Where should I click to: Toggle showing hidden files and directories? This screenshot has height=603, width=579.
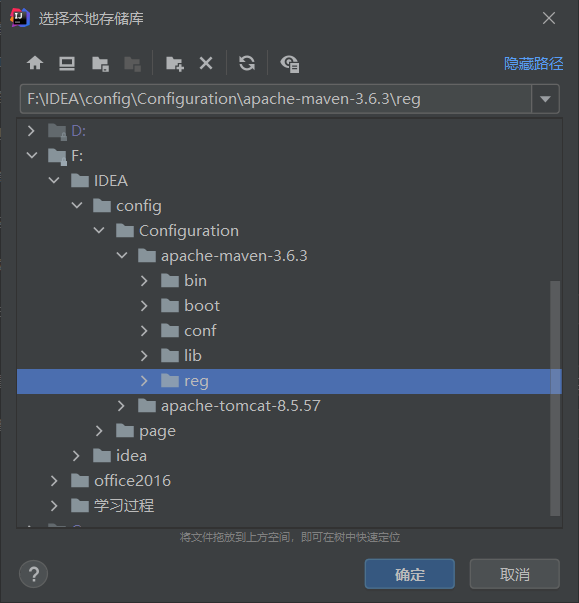[x=290, y=64]
